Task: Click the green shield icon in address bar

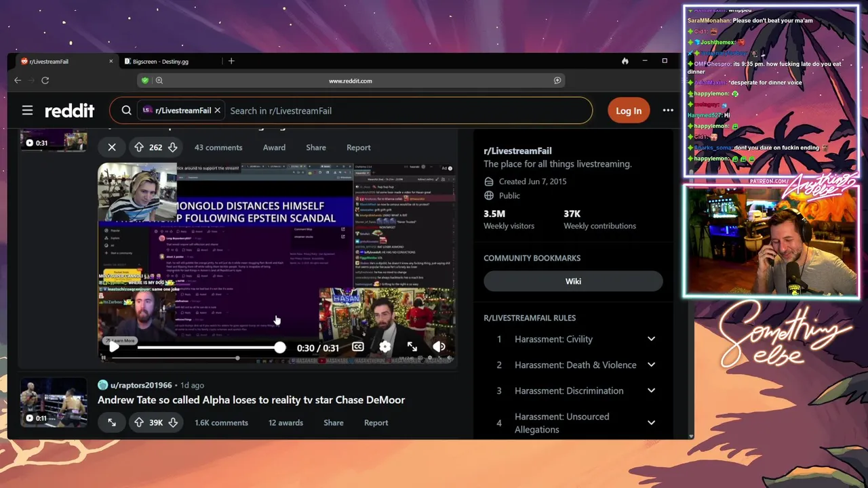Action: click(x=144, y=80)
